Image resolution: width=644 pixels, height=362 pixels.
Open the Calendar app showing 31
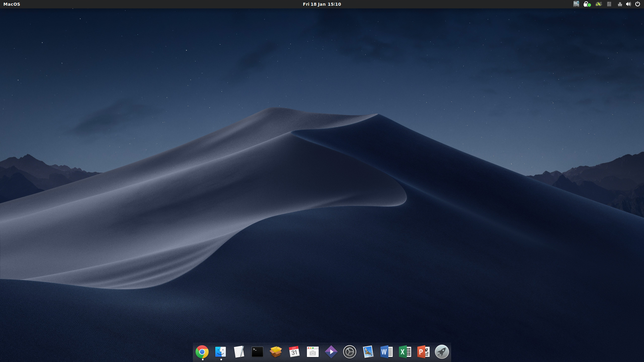(294, 352)
